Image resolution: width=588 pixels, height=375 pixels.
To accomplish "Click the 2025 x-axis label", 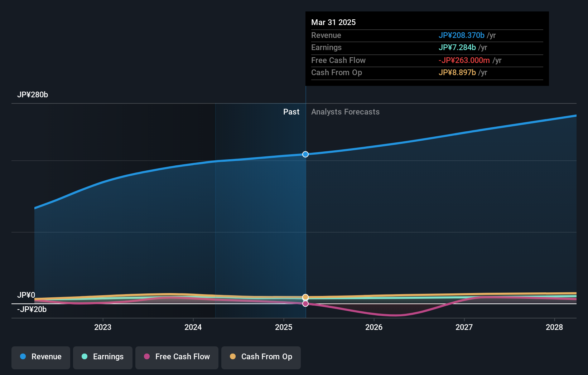I will point(284,327).
